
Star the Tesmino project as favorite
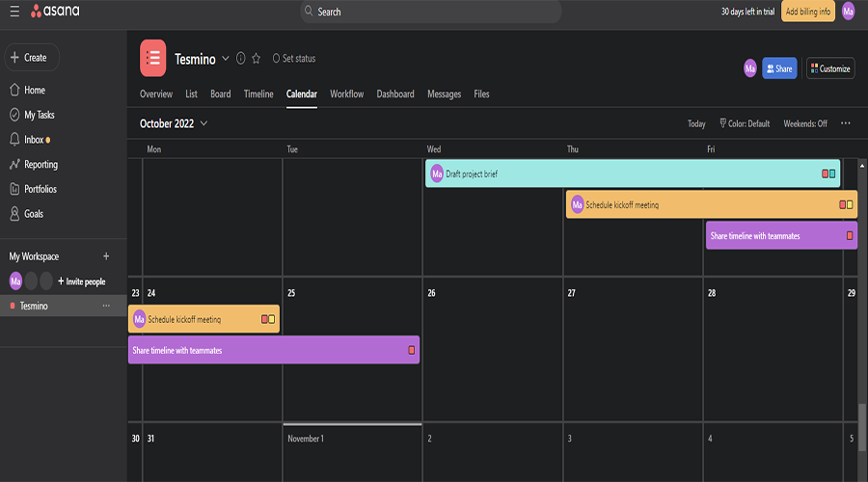point(257,59)
